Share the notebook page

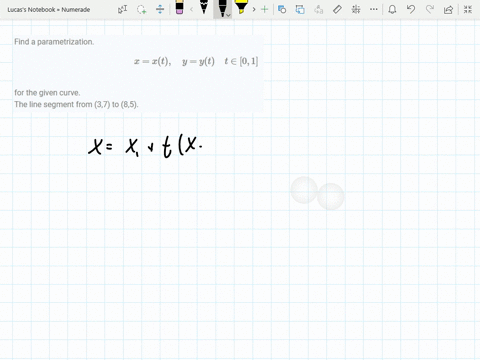click(448, 9)
